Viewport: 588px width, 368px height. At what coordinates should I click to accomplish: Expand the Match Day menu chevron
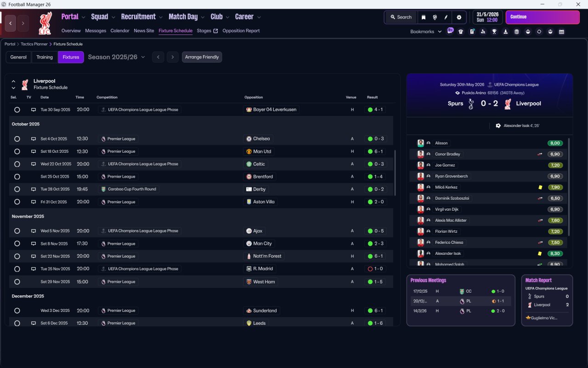(203, 17)
